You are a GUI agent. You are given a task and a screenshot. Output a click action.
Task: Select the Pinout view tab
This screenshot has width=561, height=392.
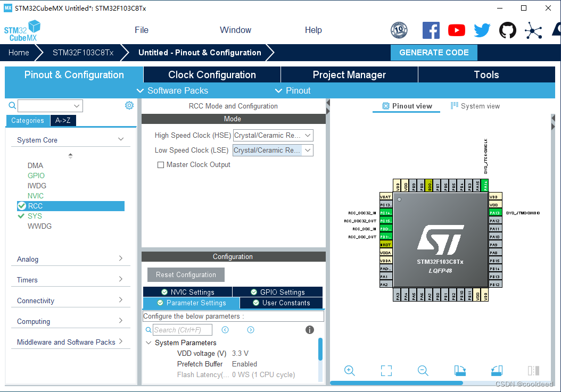pos(407,106)
